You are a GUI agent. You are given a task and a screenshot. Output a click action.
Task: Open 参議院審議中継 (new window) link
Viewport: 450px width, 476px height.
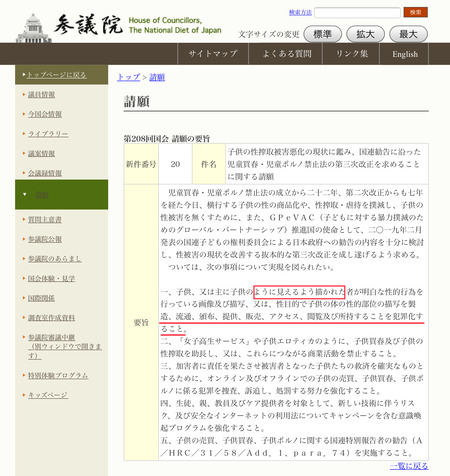point(65,347)
